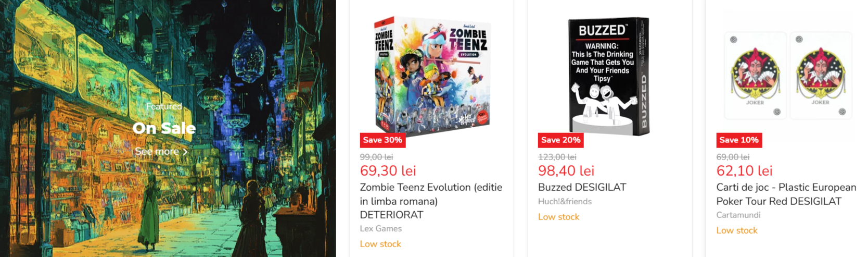Click the 69,30 lei sale price
The height and width of the screenshot is (257, 868).
pyautogui.click(x=388, y=170)
